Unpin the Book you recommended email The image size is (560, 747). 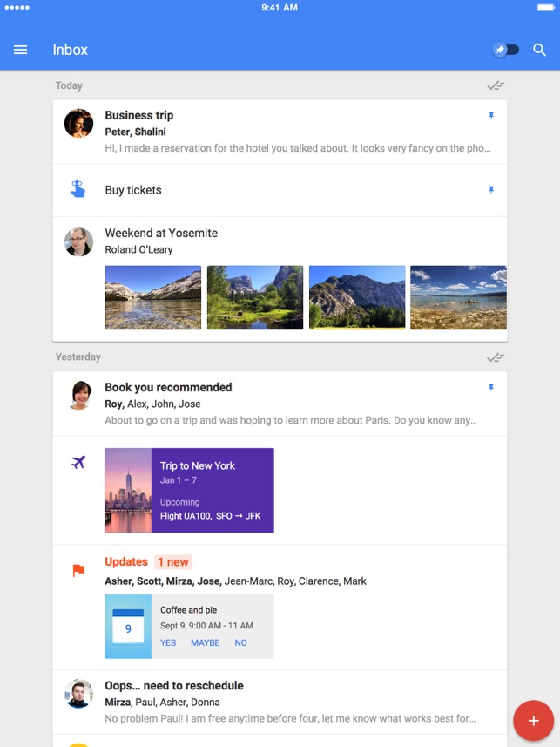pyautogui.click(x=491, y=387)
